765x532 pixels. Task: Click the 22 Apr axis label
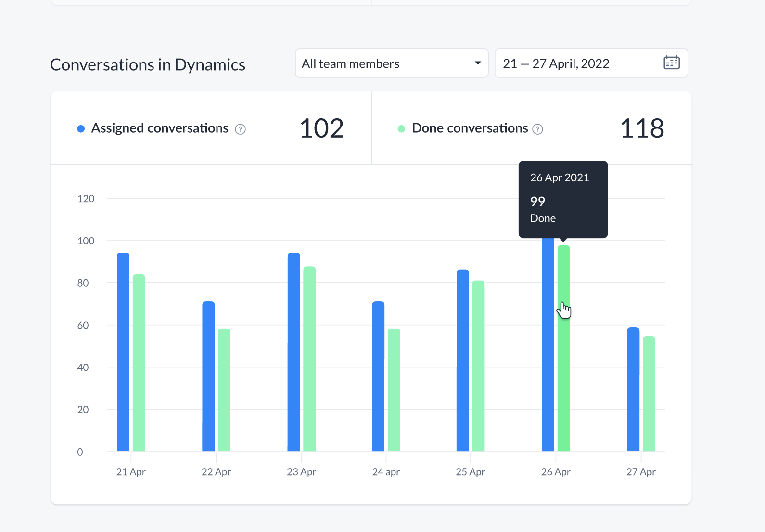tap(216, 472)
